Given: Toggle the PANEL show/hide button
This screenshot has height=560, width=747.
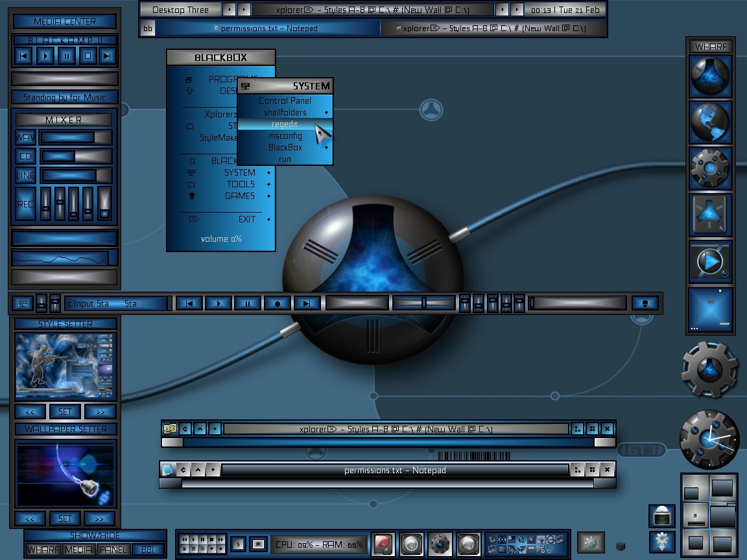Looking at the screenshot, I should tap(113, 550).
